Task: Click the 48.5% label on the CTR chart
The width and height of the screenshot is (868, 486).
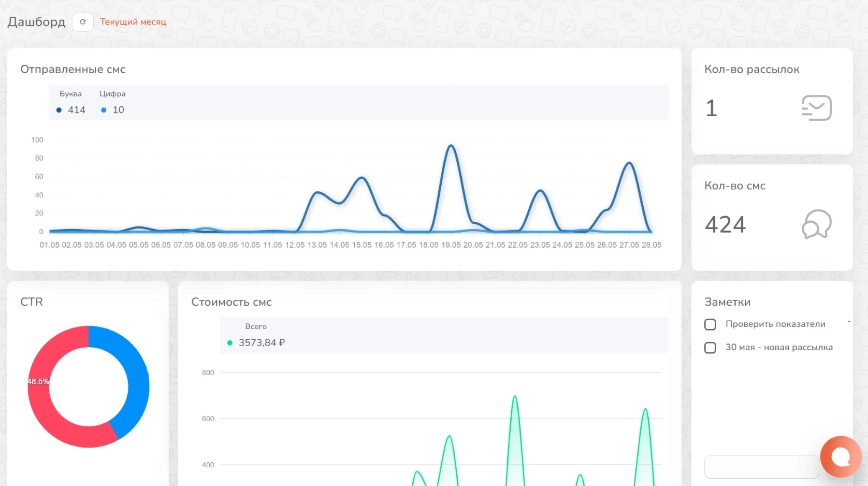Action: 38,382
